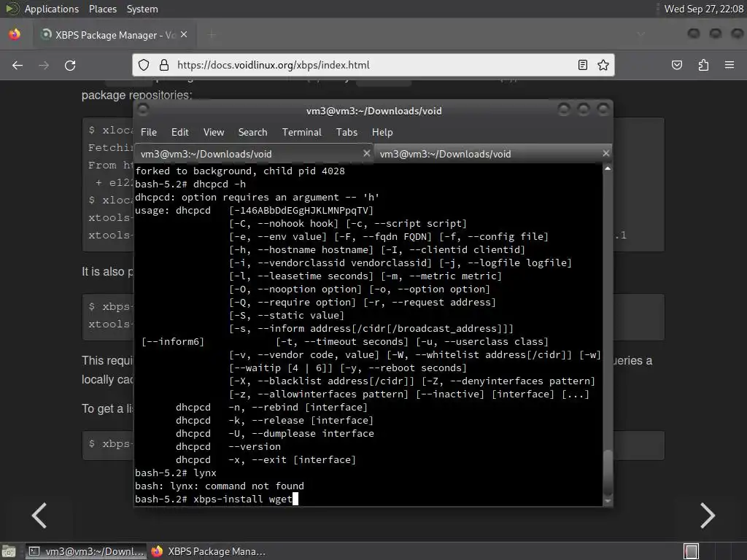Click 'package repositories:' text on the web page
Viewport: 747px width, 560px height.
pos(136,95)
